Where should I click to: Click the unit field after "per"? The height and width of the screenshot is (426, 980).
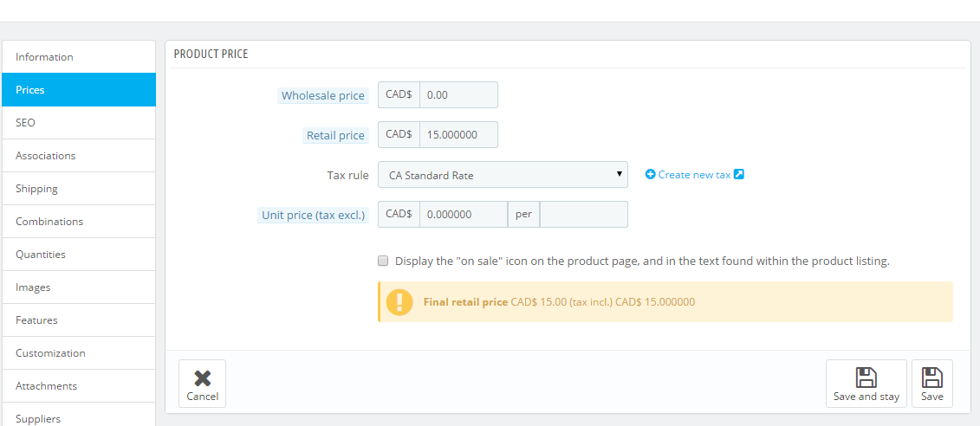click(x=583, y=215)
